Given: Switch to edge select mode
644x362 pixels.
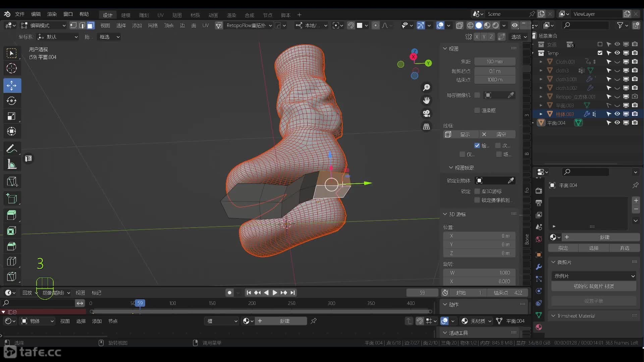Looking at the screenshot, I should [82, 25].
